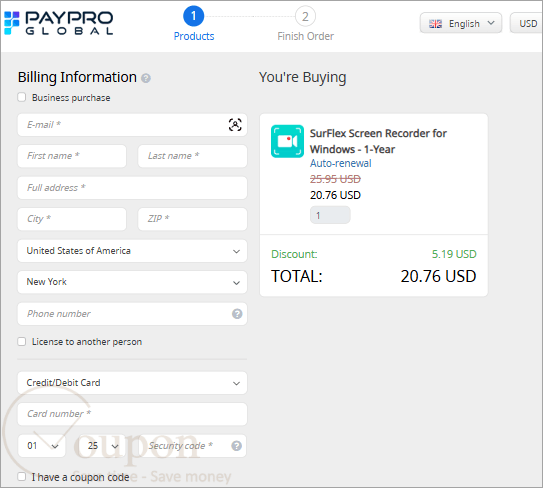Click the autofill icon in E-mail field
The width and height of the screenshot is (543, 488).
pos(235,125)
